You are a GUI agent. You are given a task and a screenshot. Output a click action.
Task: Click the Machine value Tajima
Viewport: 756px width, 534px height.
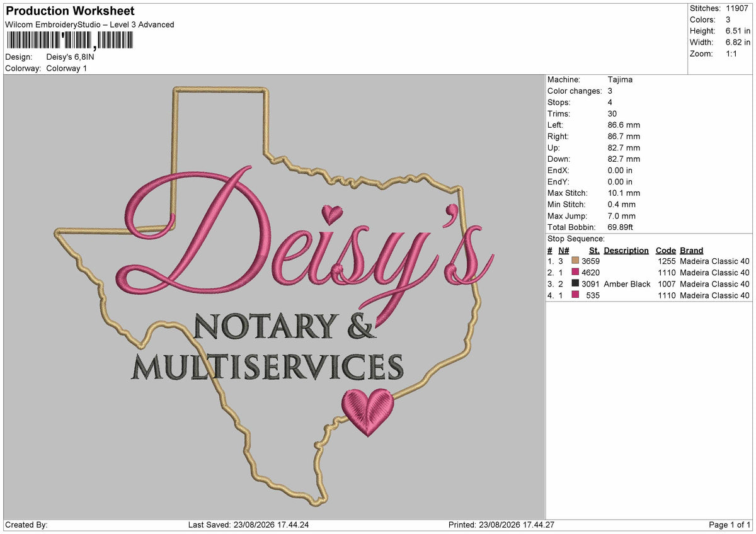click(x=620, y=79)
